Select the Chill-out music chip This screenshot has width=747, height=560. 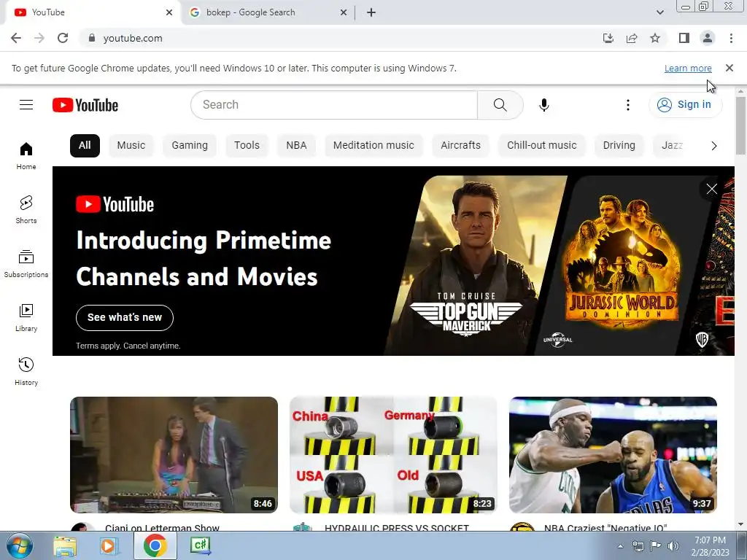542,146
